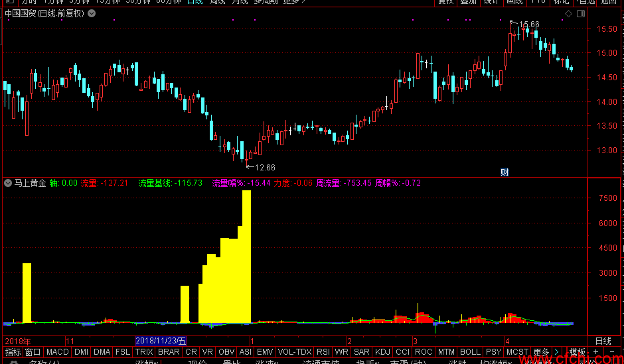Click the diamond icon in the chart header
The height and width of the screenshot is (364, 624).
[569, 14]
